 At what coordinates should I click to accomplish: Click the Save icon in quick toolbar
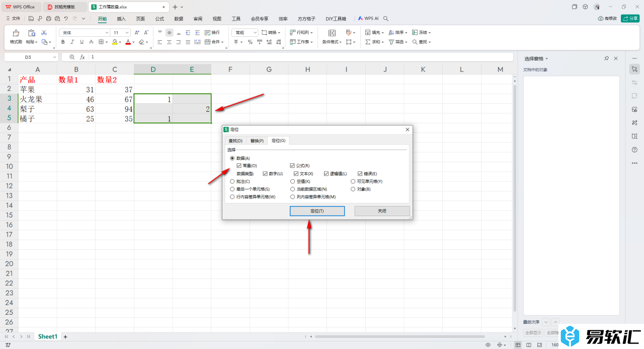[31, 19]
